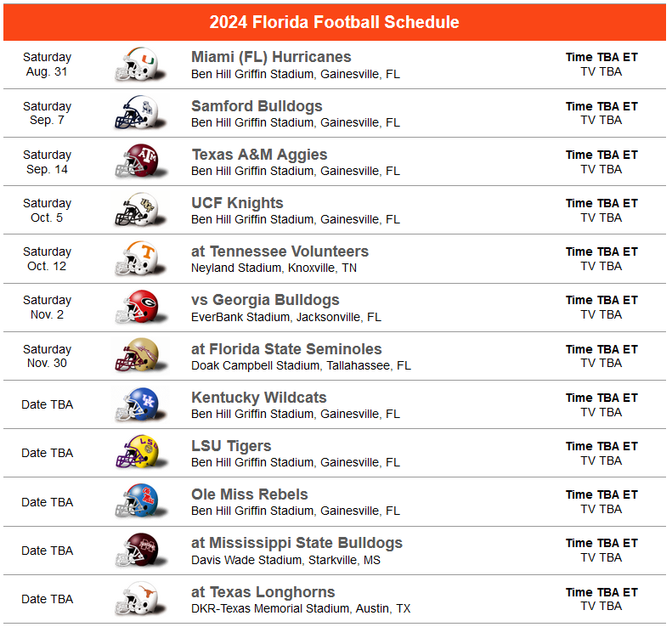This screenshot has width=672, height=627.
Task: Click the Miami Hurricanes helmet icon
Action: tap(136, 65)
